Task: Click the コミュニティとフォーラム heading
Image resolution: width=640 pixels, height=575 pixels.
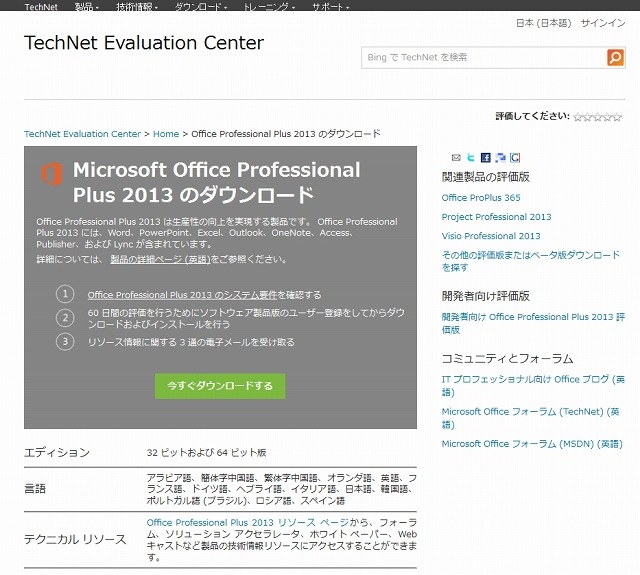Action: click(507, 358)
